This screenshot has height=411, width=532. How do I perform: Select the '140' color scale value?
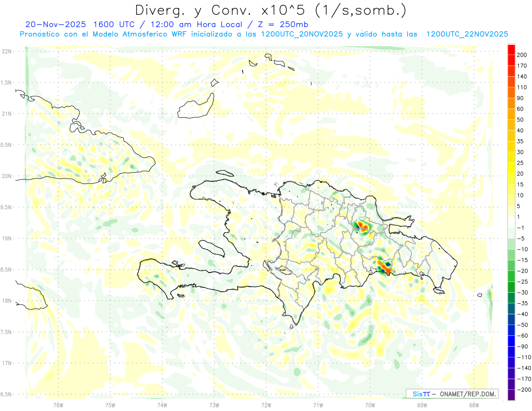(523, 76)
